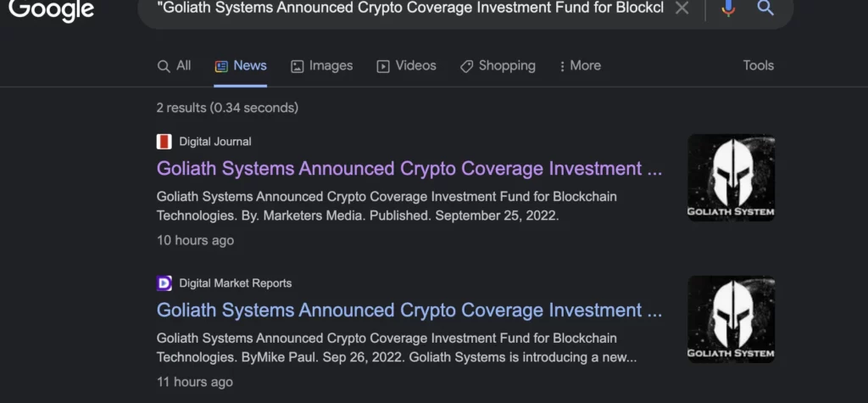Click the magnifying glass search button
Screen dimensions: 868x403
point(765,8)
